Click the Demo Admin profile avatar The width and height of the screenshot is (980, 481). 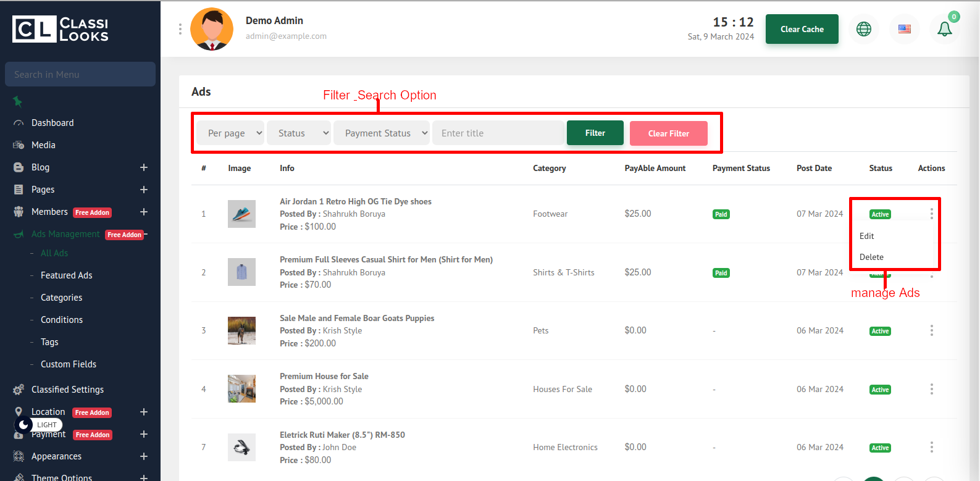tap(212, 29)
